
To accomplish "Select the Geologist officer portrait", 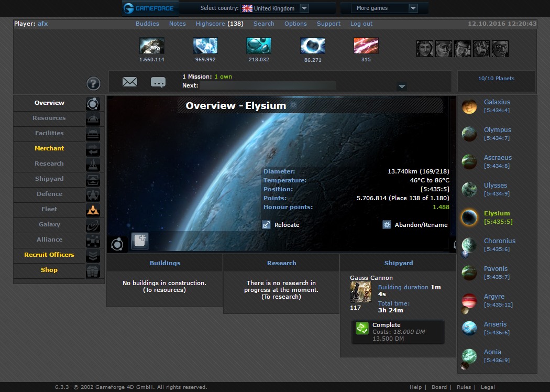I will pyautogui.click(x=481, y=48).
